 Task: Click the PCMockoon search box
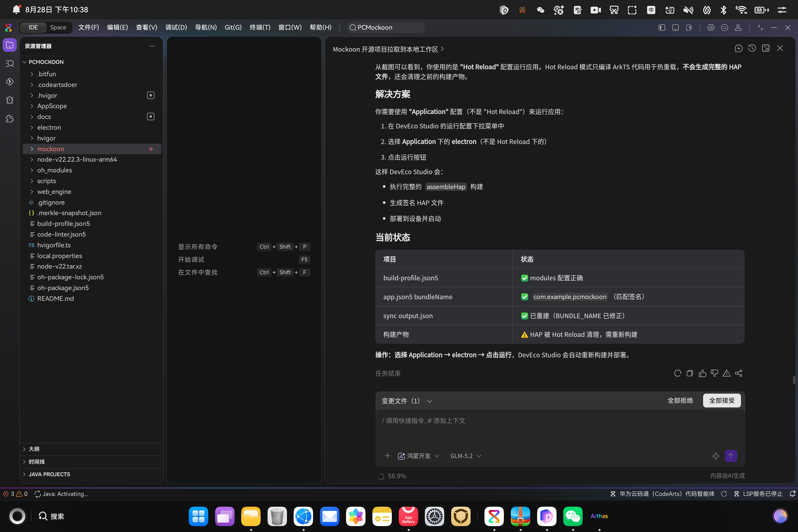click(x=386, y=27)
